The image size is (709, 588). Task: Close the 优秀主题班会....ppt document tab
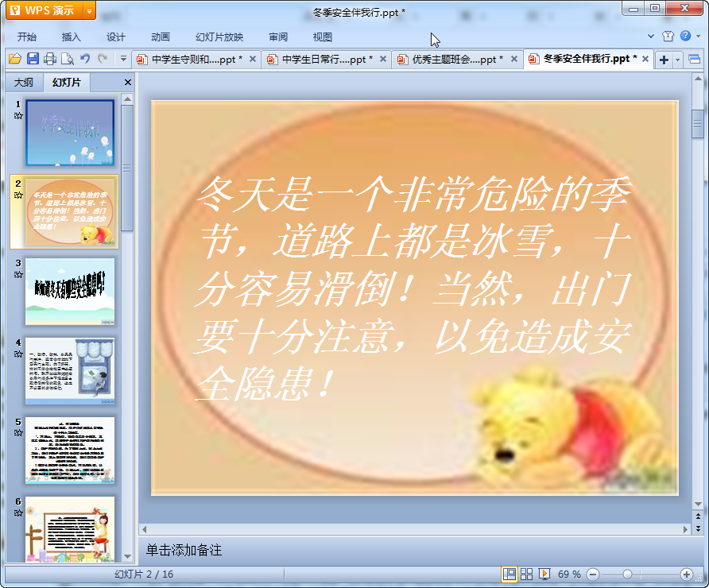pyautogui.click(x=514, y=59)
